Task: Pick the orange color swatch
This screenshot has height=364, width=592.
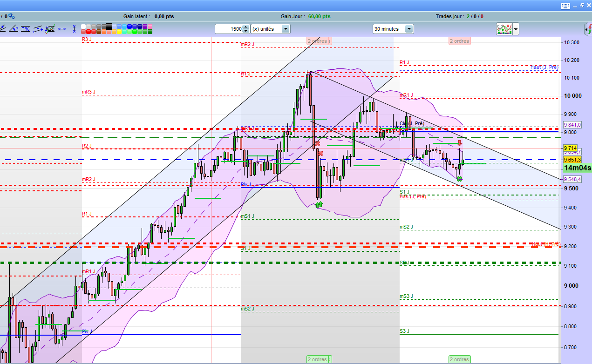Action: [x=104, y=32]
